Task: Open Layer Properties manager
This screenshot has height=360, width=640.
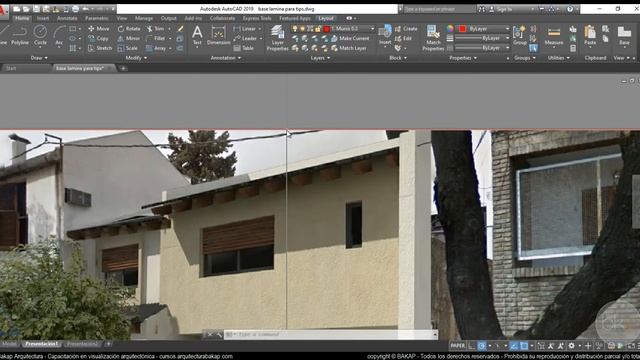Action: pyautogui.click(x=278, y=38)
